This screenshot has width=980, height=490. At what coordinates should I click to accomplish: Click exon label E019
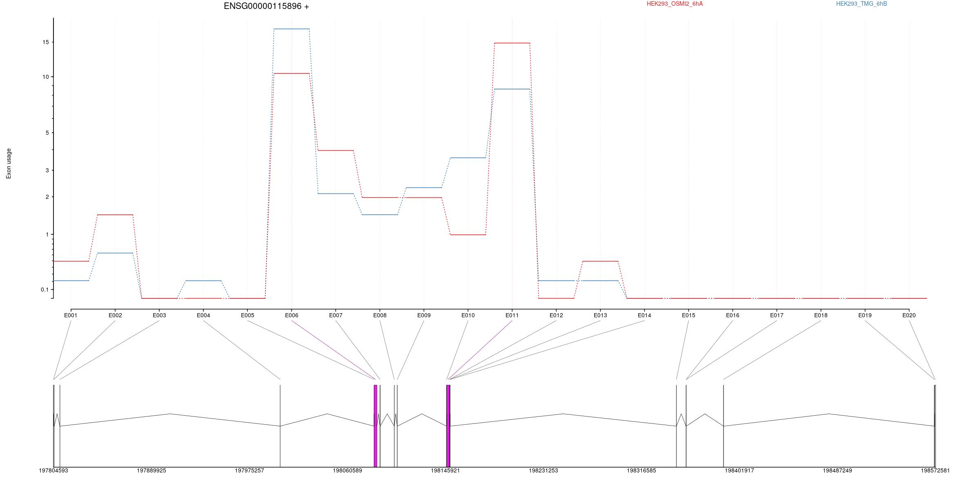click(x=865, y=315)
